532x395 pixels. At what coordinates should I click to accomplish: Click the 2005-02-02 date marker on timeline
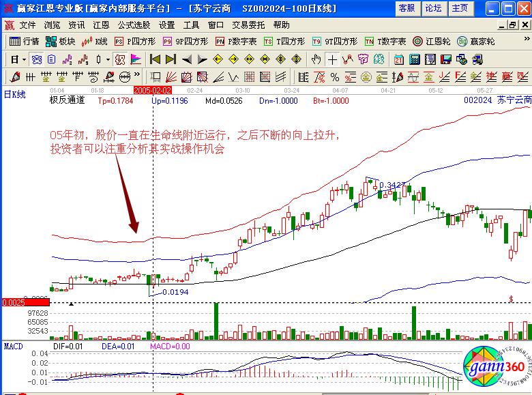point(153,89)
